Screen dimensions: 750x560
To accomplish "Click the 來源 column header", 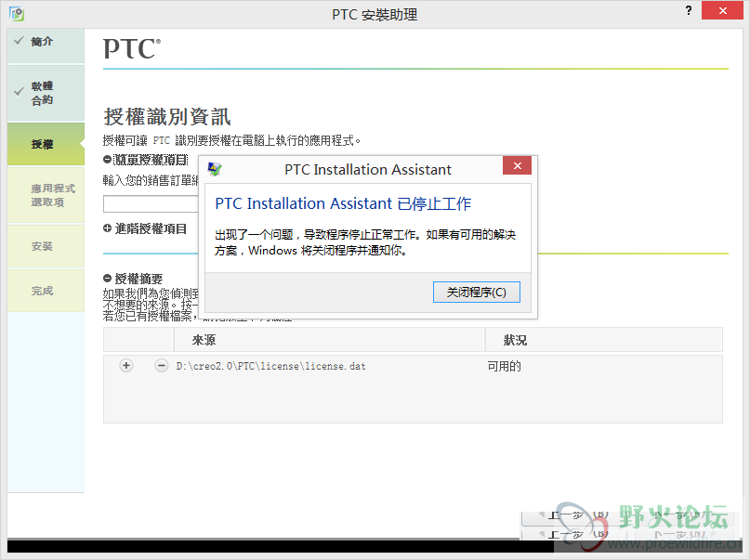I will click(329, 340).
